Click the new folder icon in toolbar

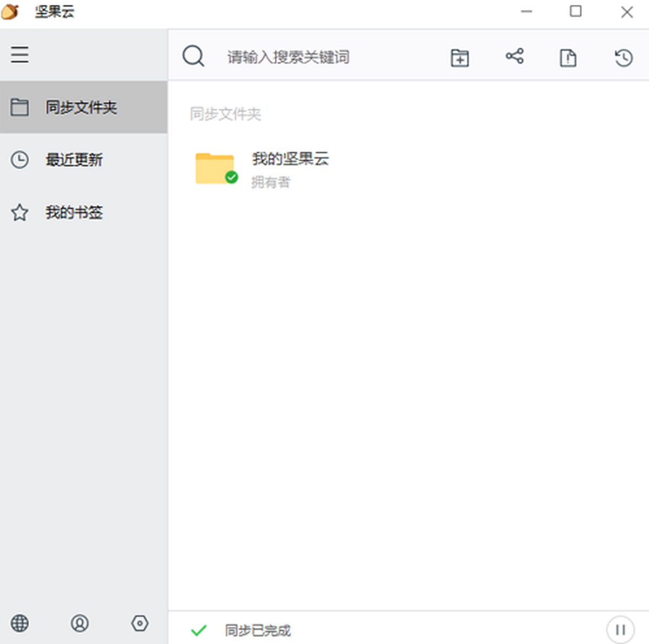[x=459, y=57]
